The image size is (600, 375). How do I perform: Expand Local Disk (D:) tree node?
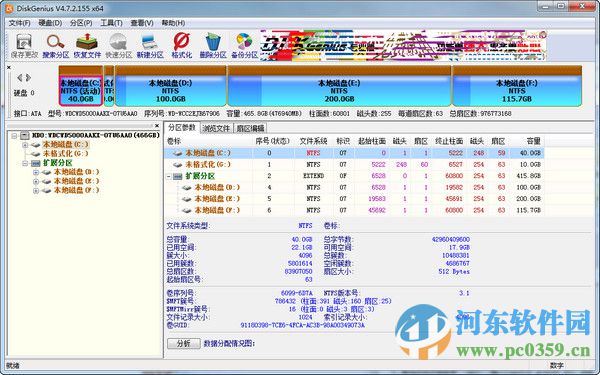(x=36, y=172)
